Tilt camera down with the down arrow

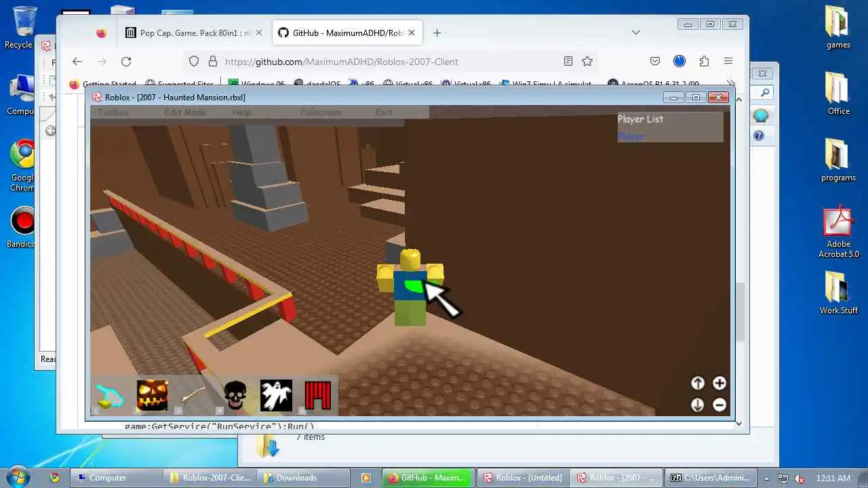[698, 405]
